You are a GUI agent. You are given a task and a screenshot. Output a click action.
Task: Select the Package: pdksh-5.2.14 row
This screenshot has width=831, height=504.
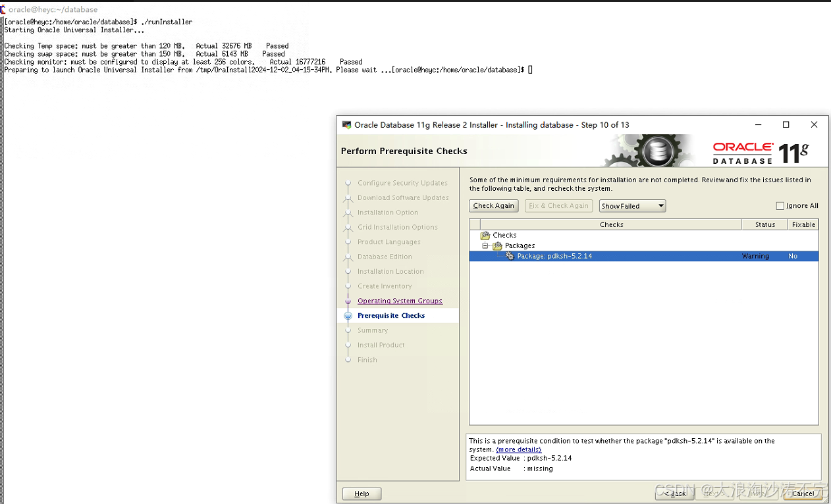point(643,256)
